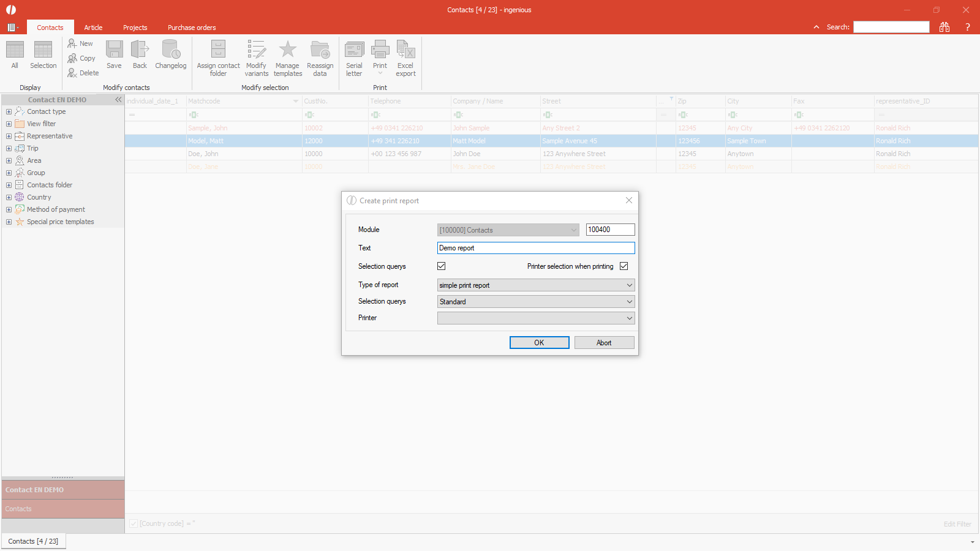Open the Serial letter tool
Viewport: 980px width, 551px height.
pos(354,50)
